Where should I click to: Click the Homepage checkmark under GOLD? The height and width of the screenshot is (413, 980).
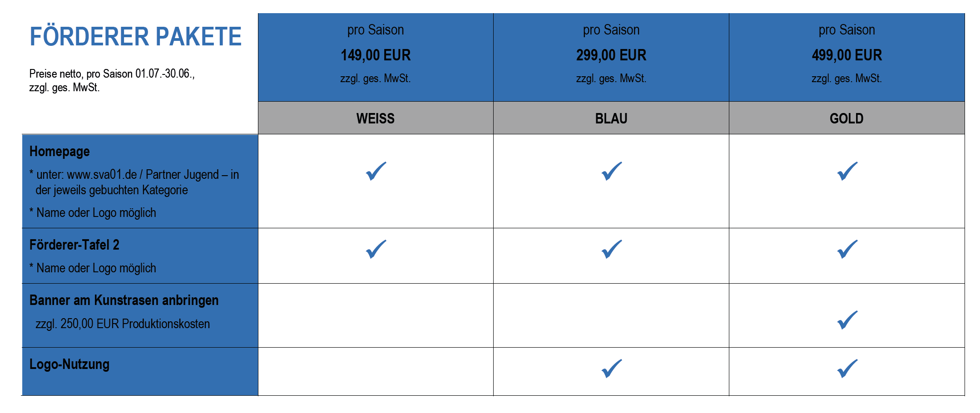[847, 171]
